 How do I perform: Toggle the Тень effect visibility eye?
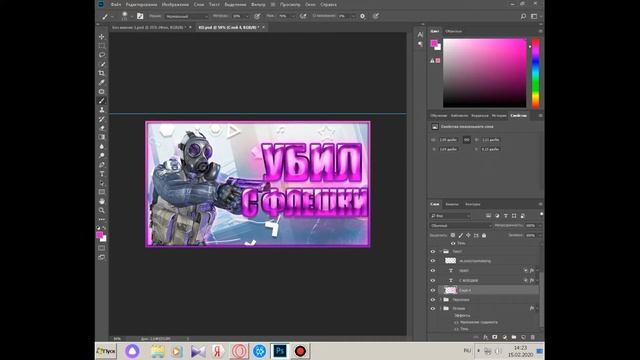click(x=453, y=243)
